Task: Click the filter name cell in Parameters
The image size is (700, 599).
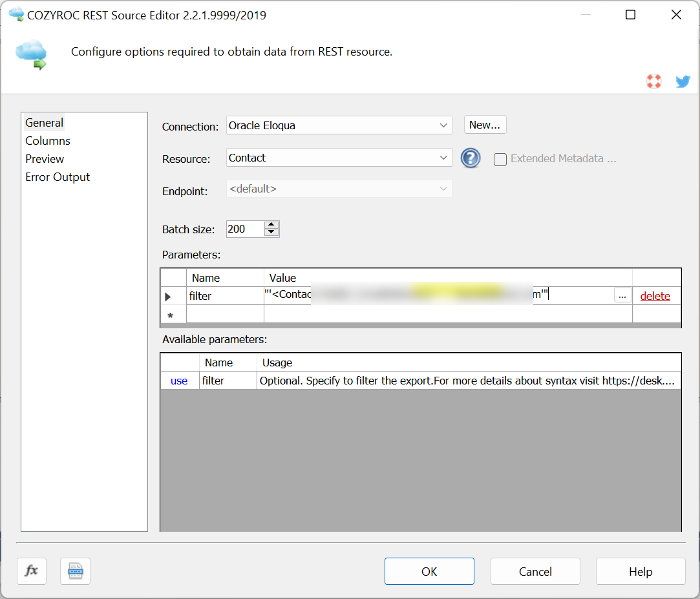Action: [x=225, y=296]
